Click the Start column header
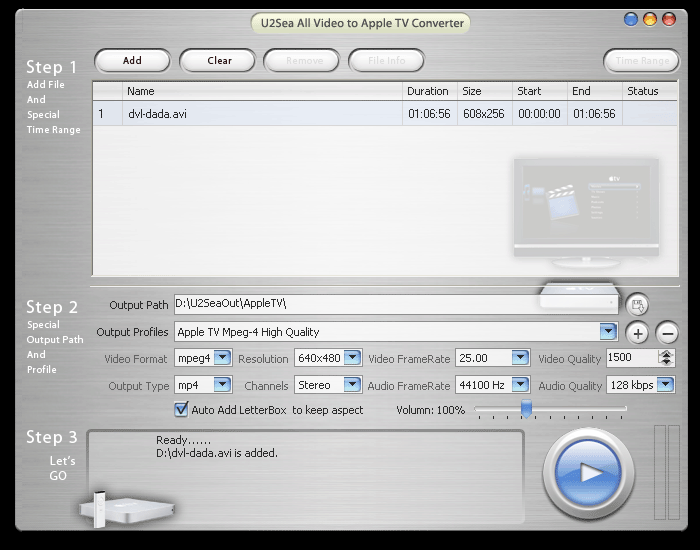 [x=539, y=91]
